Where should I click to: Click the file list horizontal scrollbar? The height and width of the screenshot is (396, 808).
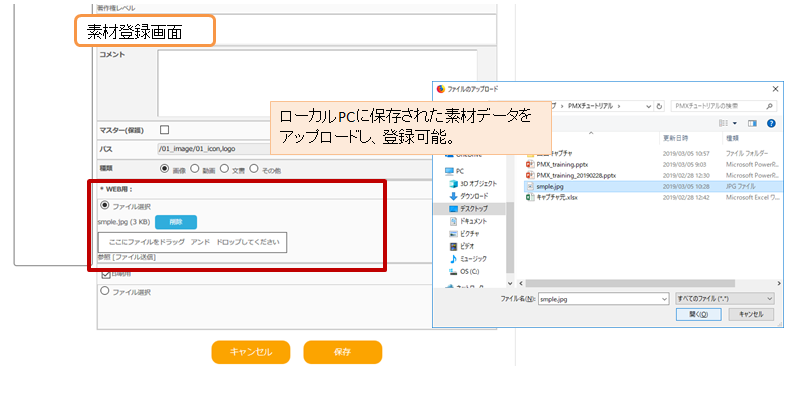click(631, 283)
